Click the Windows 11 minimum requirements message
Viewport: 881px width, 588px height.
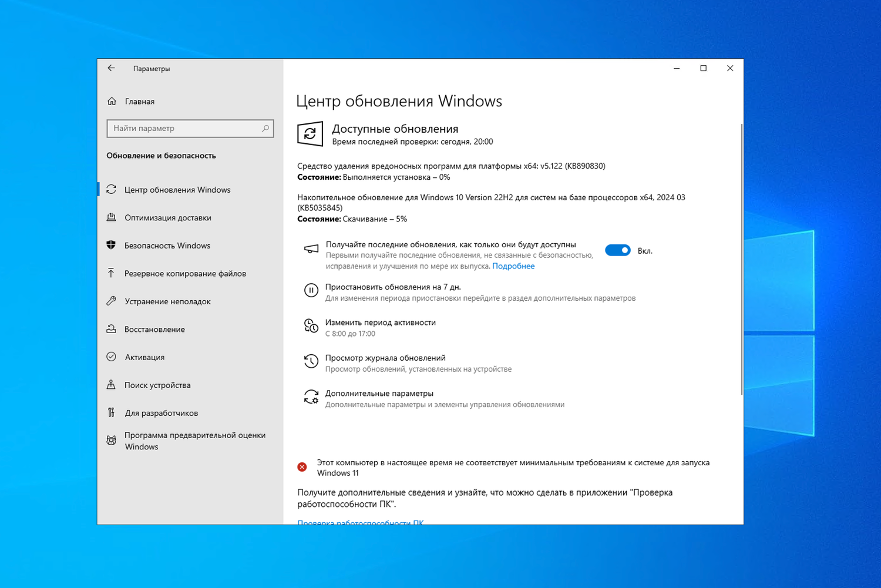pyautogui.click(x=513, y=468)
